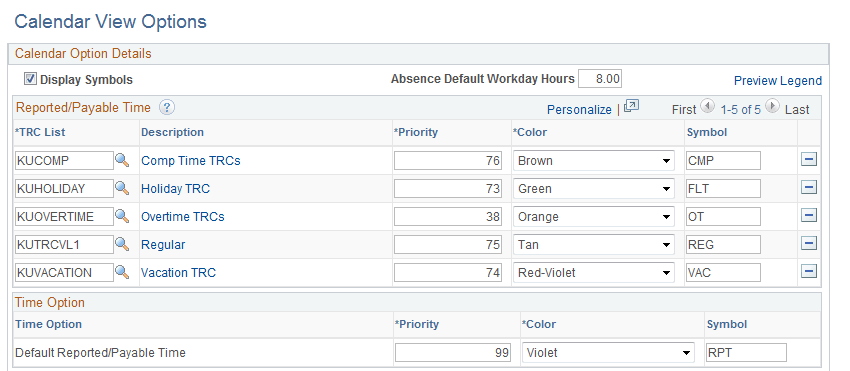Sort by Color column in Reported/Payable grid
850x371 pixels.
point(530,132)
